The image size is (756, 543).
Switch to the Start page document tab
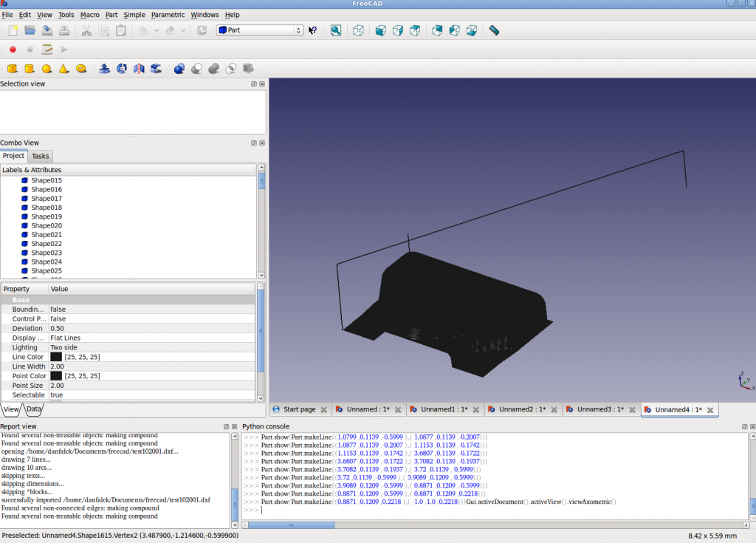299,409
